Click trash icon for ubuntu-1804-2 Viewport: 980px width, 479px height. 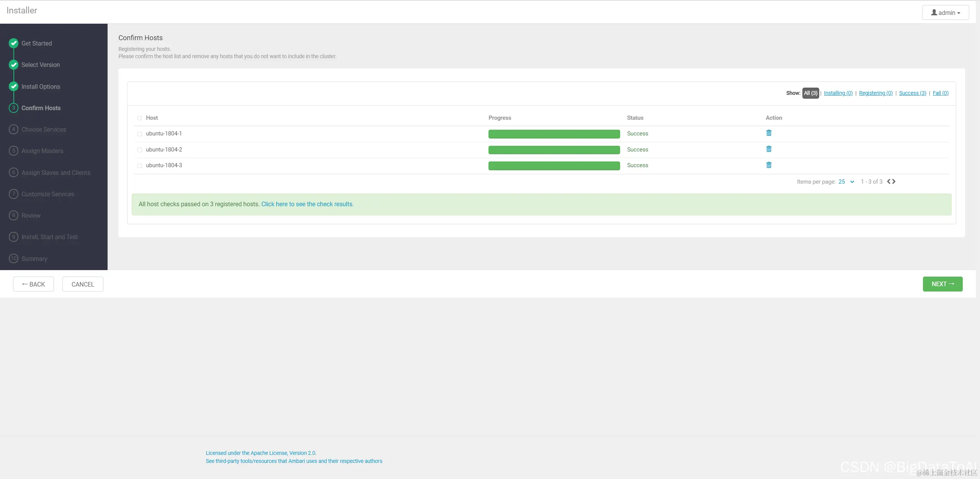pyautogui.click(x=769, y=149)
